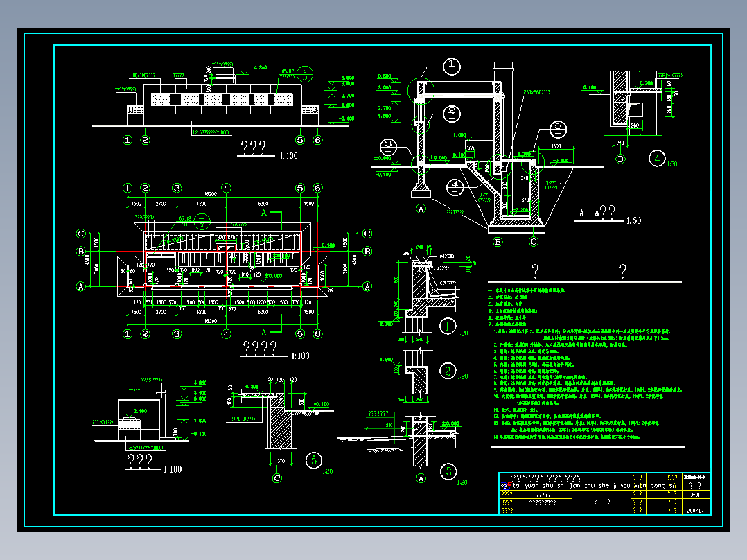Select detail callout bubble 5 in the A--A section
Image resolution: width=747 pixels, height=560 pixels.
click(x=558, y=129)
